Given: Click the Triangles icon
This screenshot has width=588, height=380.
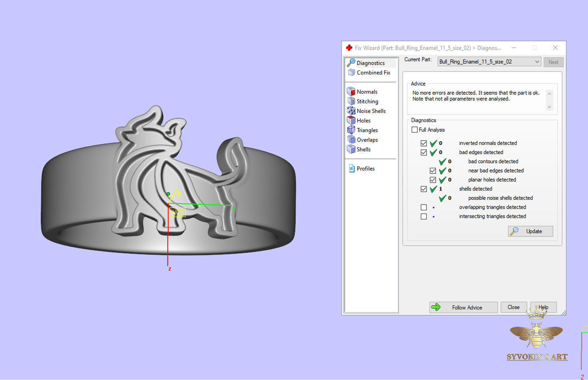Looking at the screenshot, I should coord(351,130).
